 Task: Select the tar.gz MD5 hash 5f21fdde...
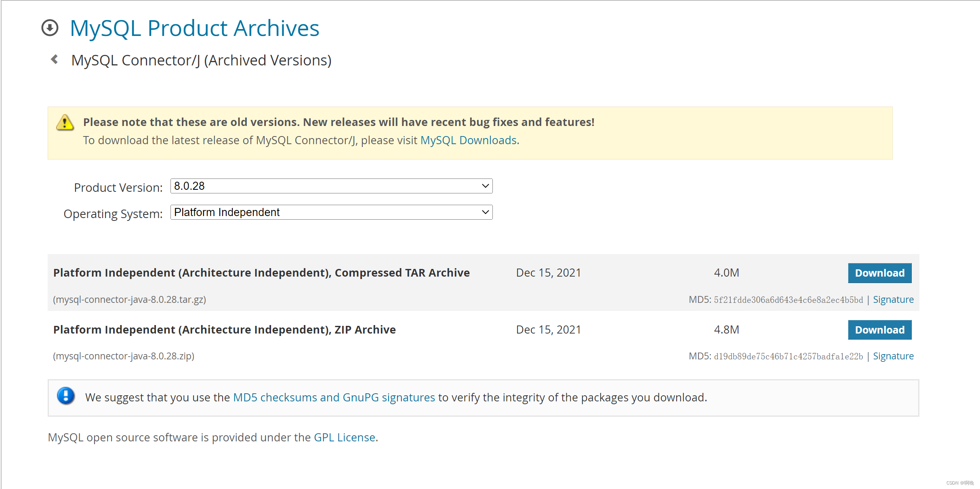[x=788, y=300]
